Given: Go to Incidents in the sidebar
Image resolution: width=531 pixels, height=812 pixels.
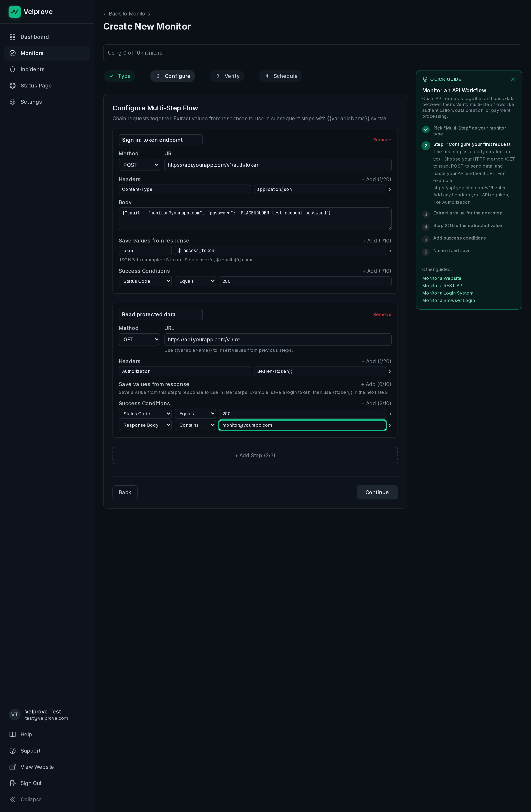Looking at the screenshot, I should (x=47, y=69).
